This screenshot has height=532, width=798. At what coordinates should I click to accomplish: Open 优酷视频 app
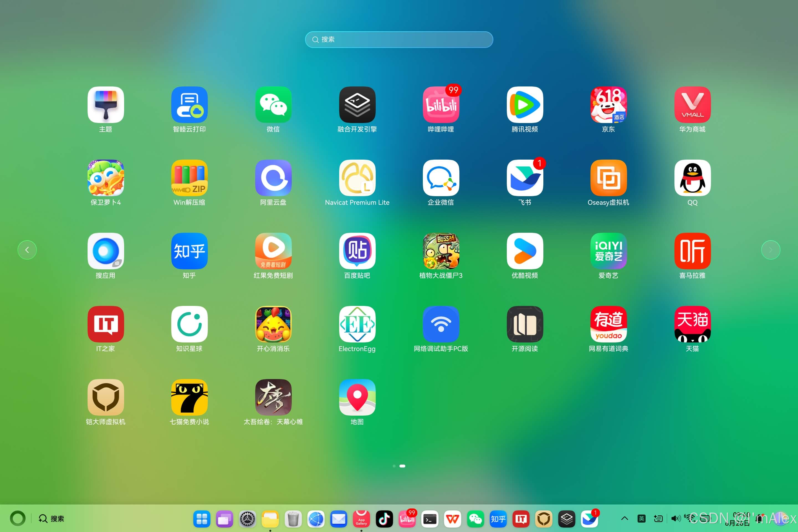tap(525, 251)
